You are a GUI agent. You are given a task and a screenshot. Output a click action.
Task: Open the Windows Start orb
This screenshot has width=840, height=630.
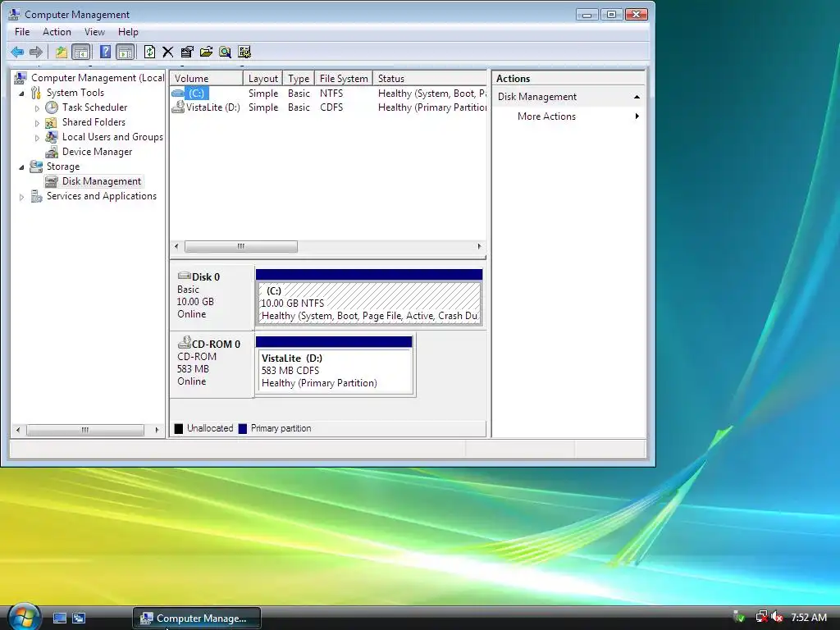[x=24, y=617]
